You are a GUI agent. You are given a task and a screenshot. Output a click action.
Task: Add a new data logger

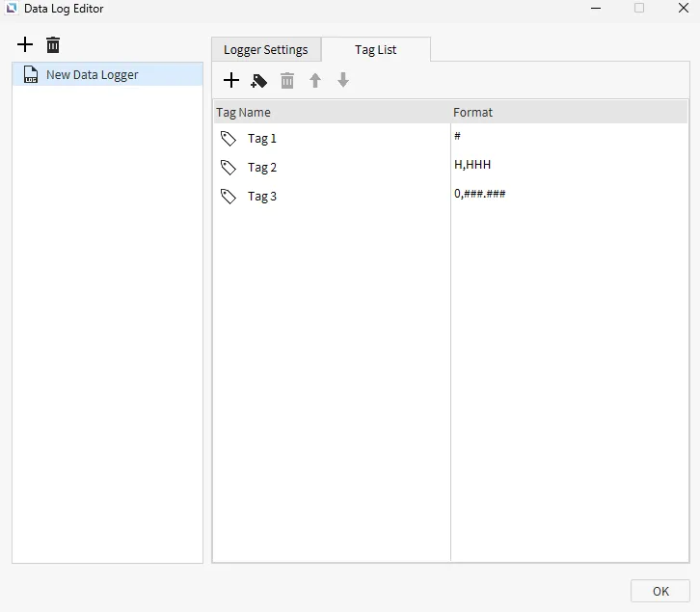[25, 45]
